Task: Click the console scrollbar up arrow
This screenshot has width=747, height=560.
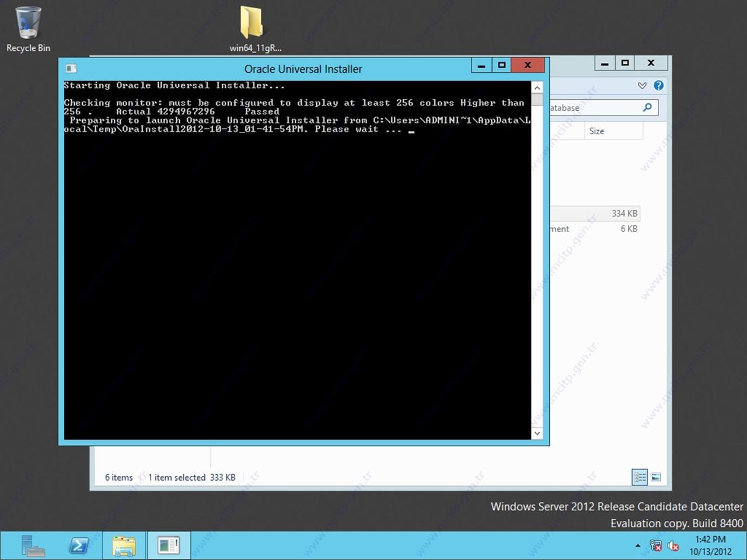Action: pos(537,87)
